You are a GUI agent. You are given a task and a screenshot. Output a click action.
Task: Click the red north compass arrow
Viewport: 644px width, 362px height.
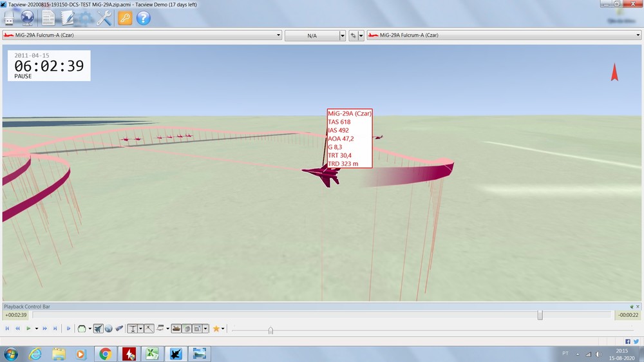pyautogui.click(x=614, y=72)
